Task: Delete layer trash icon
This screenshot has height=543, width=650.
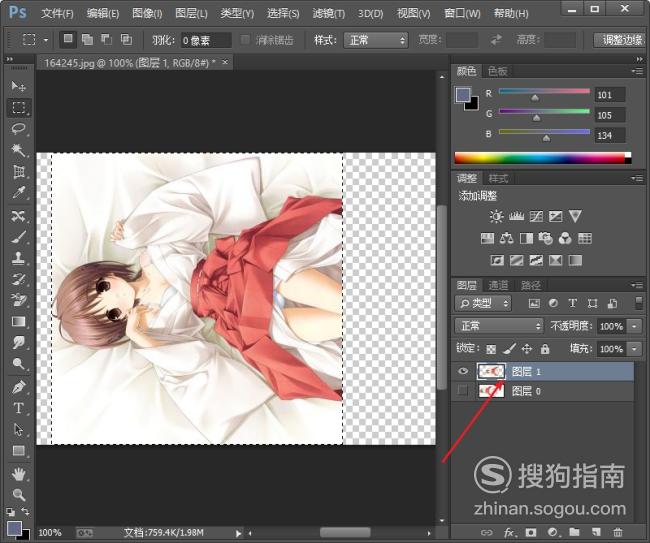Action: 618,532
